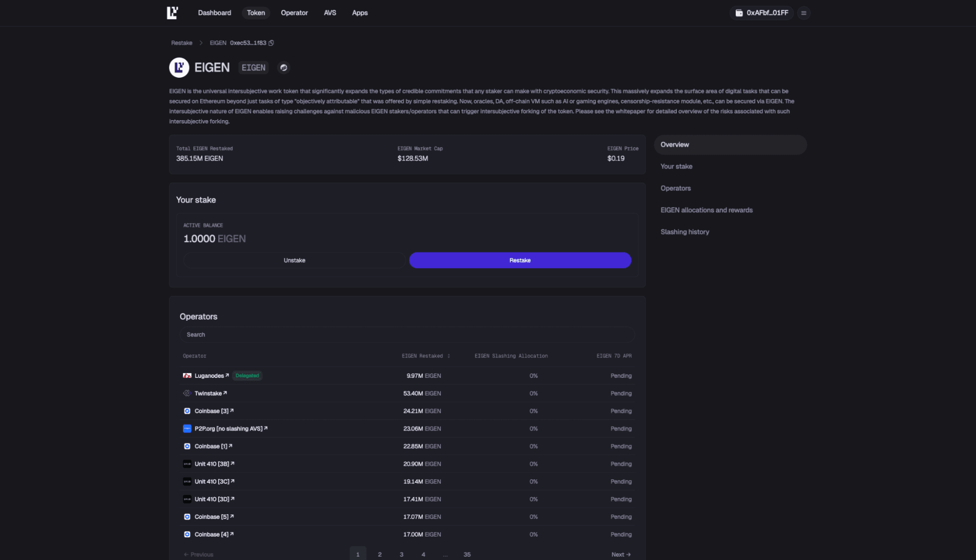Click the Unstake button
Screen dimensions: 976x560
pyautogui.click(x=294, y=260)
